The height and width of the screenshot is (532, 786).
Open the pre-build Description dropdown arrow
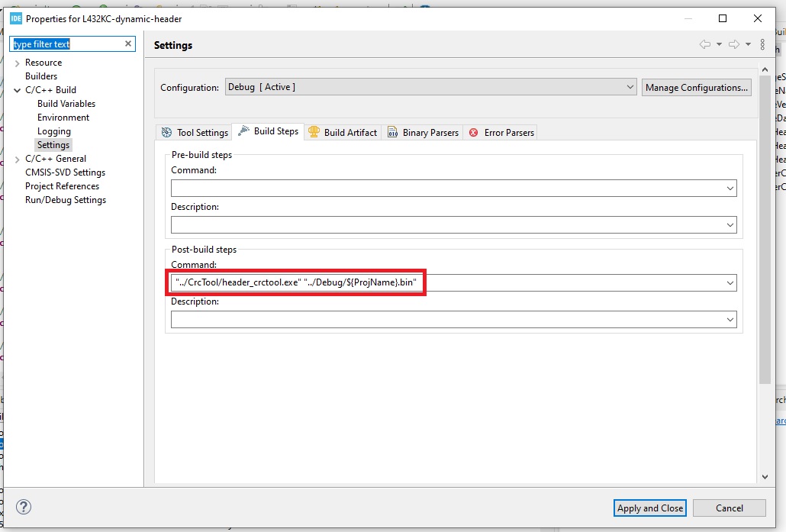pyautogui.click(x=730, y=225)
